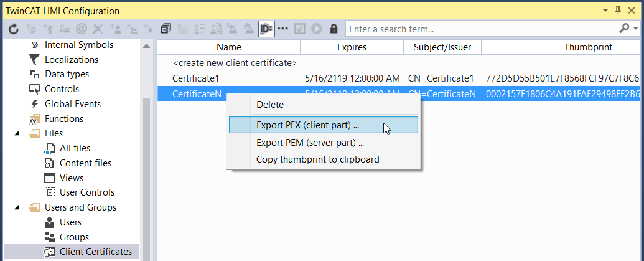The image size is (644, 261).
Task: Sort by the Subject/Issuer column header
Action: click(x=442, y=47)
